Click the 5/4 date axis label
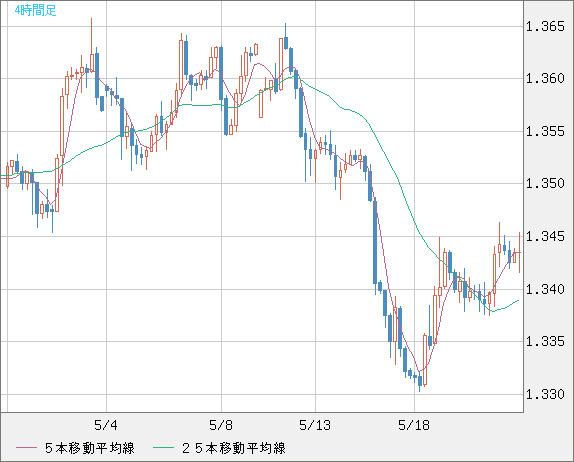574x462 pixels. coord(106,425)
